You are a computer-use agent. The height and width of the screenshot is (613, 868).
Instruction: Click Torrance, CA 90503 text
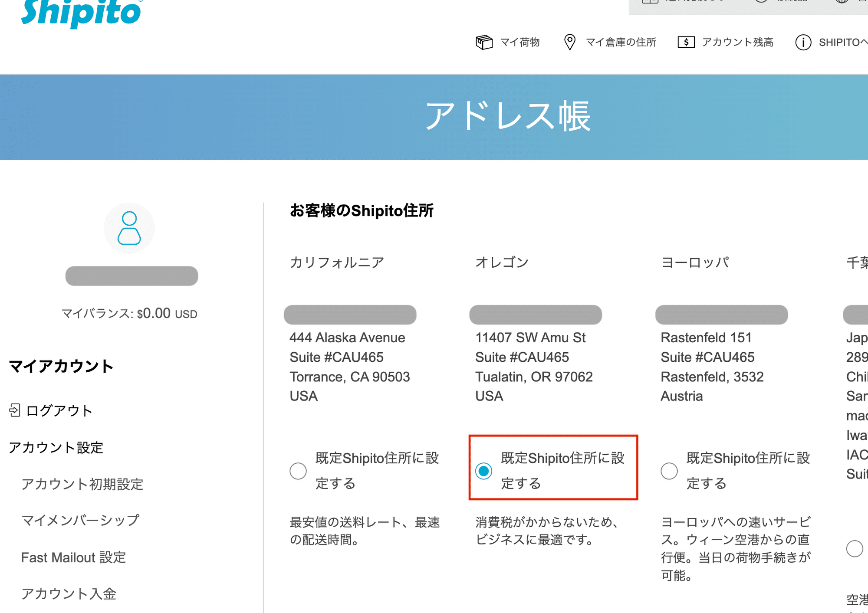350,377
